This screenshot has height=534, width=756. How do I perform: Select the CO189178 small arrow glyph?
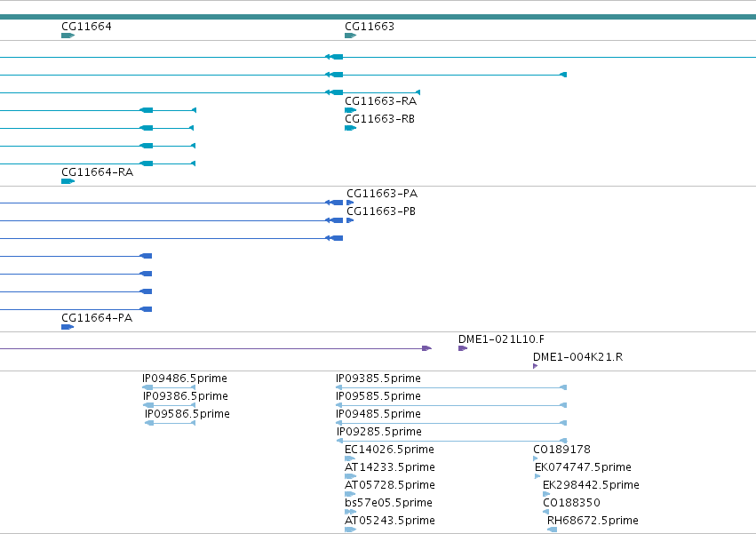click(x=535, y=458)
